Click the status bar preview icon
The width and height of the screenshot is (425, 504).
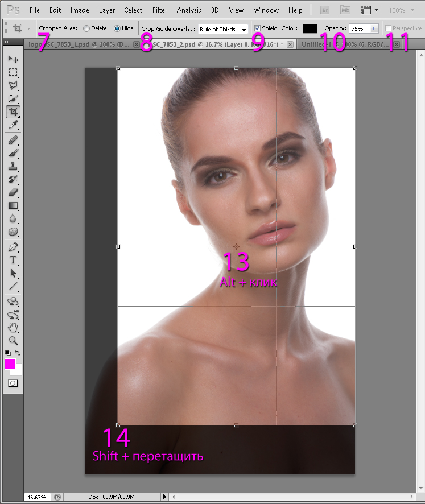57,497
